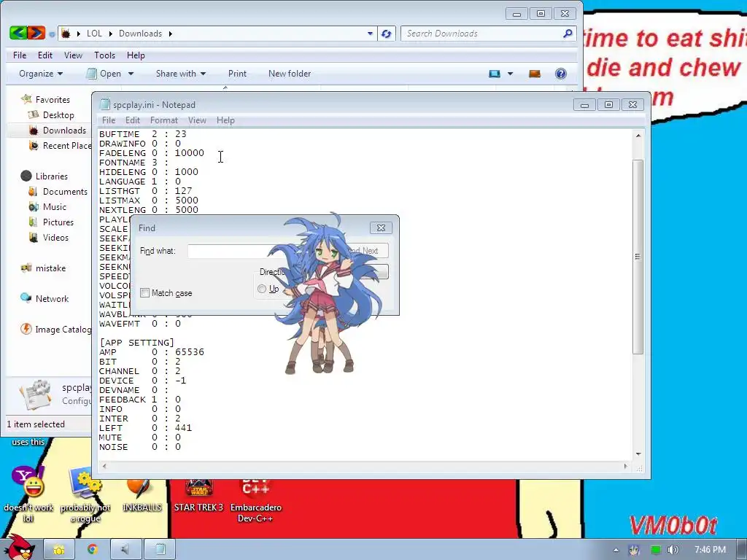Expand the arrow after LOL in path

[111, 34]
